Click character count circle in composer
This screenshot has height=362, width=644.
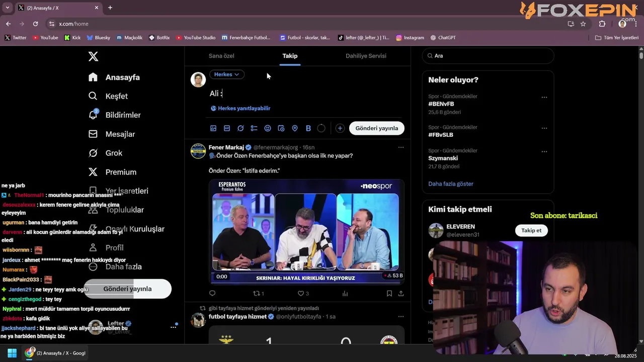click(321, 128)
